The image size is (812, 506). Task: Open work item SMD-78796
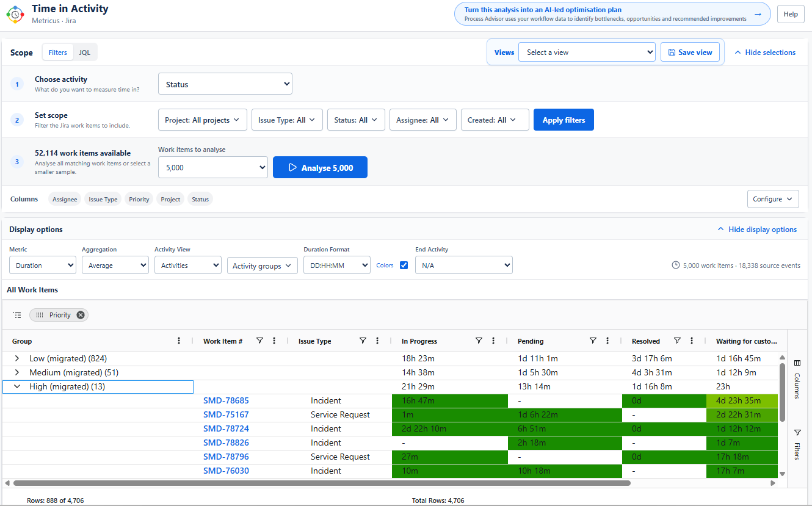pos(226,457)
